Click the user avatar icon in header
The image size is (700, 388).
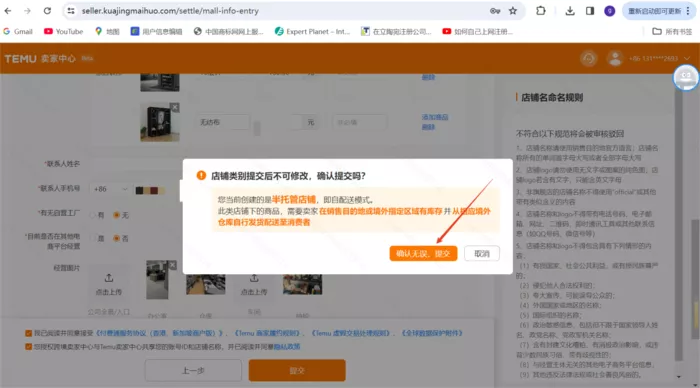615,58
